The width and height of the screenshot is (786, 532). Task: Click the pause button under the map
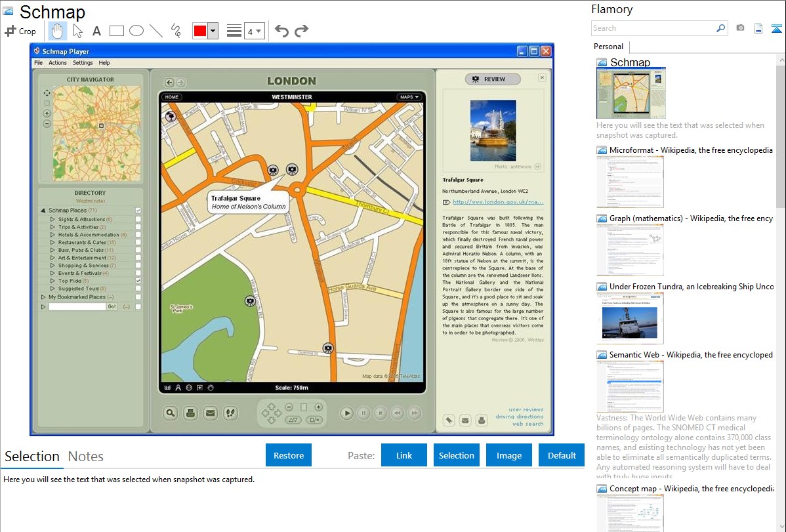pyautogui.click(x=363, y=413)
